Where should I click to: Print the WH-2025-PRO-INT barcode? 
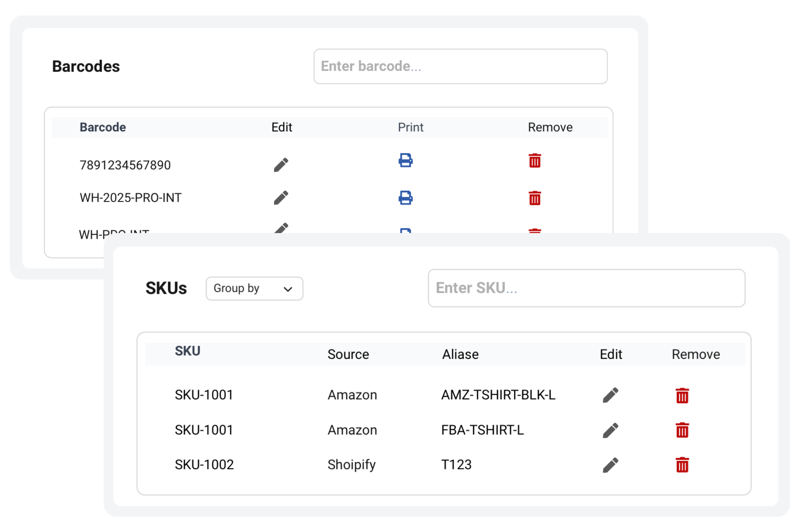coord(405,198)
